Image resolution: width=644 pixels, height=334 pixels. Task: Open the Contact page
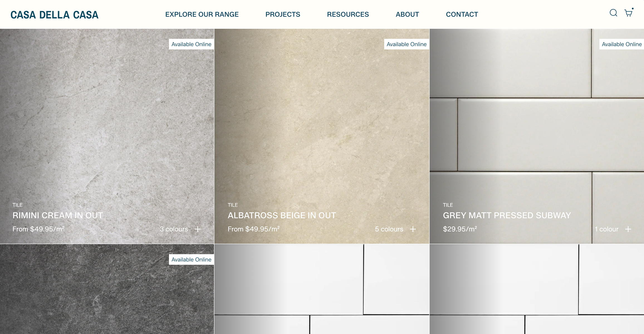point(462,14)
